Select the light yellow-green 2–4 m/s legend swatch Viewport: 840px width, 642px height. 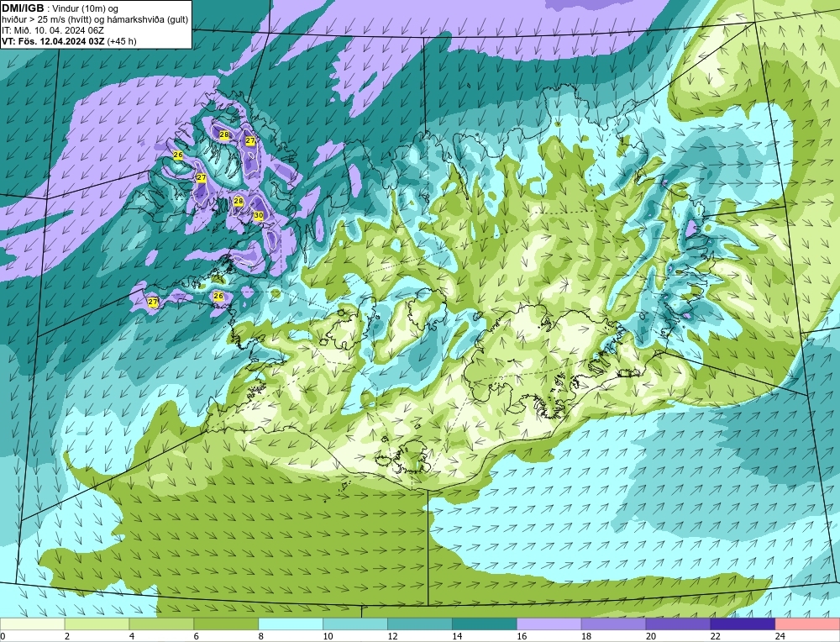click(97, 624)
